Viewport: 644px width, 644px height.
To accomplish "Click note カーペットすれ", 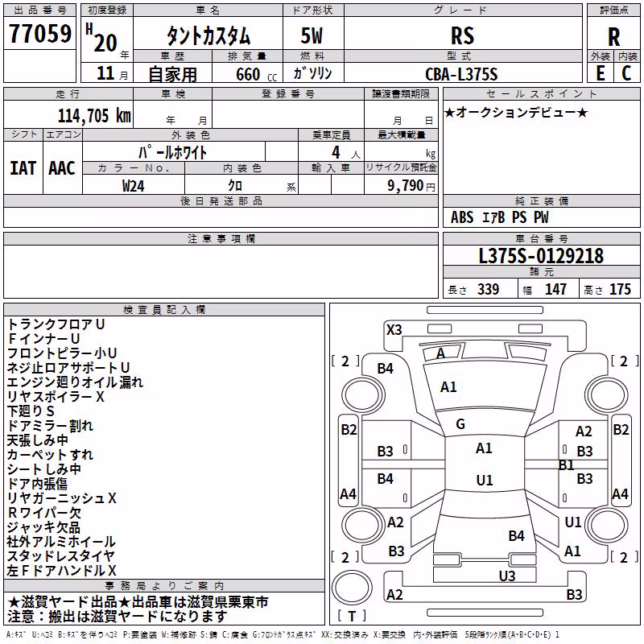I will 50,455.
